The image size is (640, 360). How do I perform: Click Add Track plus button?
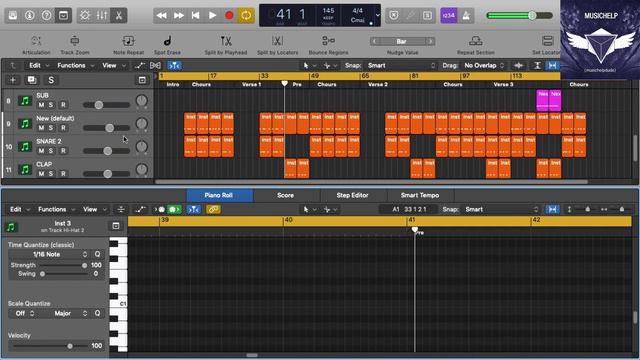point(13,80)
